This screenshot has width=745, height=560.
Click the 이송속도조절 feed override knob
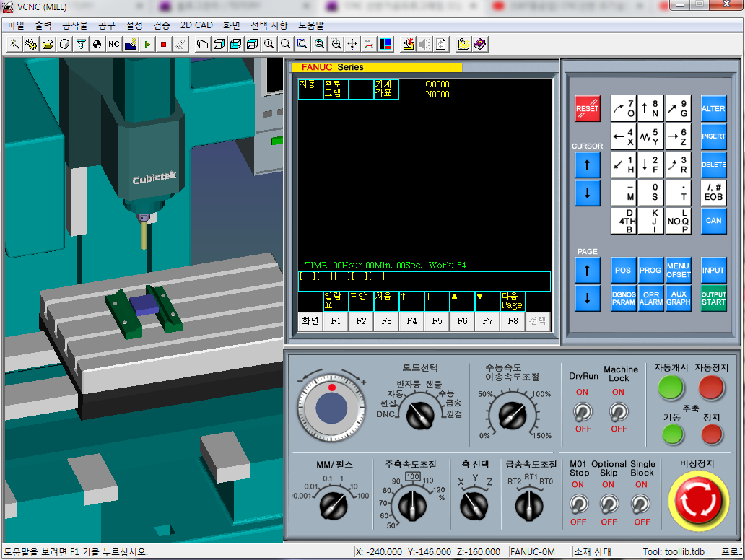tap(513, 415)
